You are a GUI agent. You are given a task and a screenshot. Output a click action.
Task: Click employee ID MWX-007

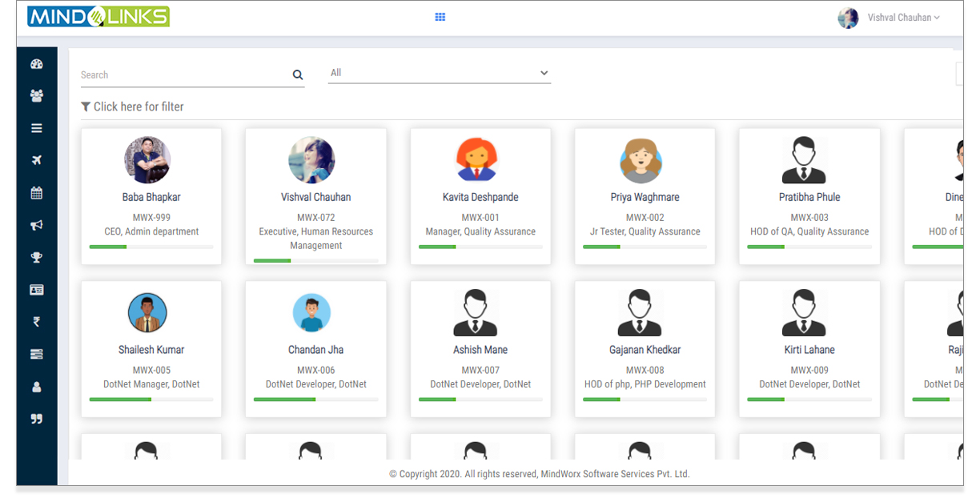[480, 371]
